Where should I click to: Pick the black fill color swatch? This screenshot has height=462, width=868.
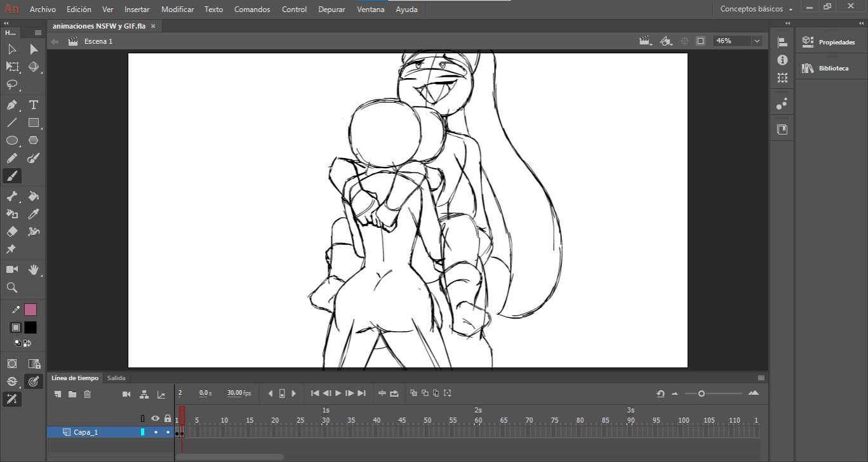click(x=30, y=327)
